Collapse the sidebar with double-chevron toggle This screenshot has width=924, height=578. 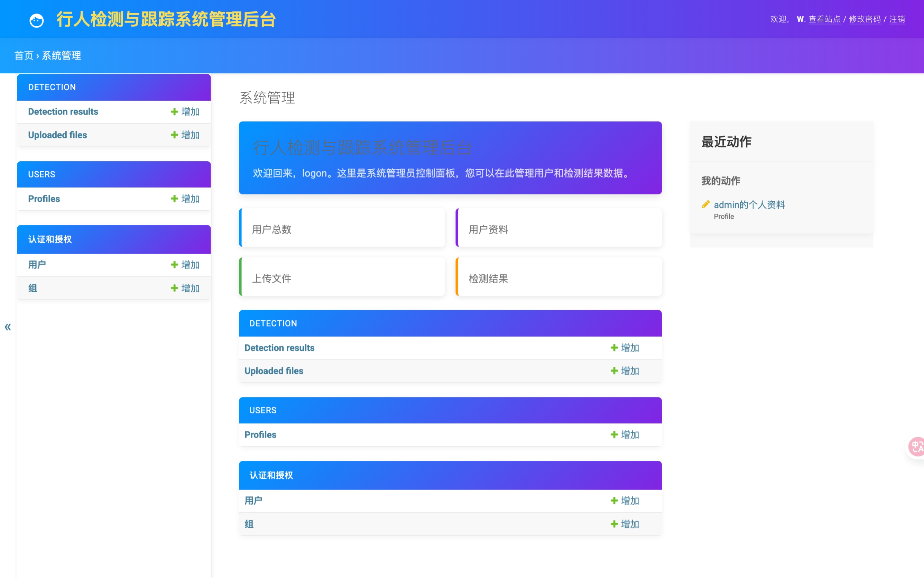[8, 327]
